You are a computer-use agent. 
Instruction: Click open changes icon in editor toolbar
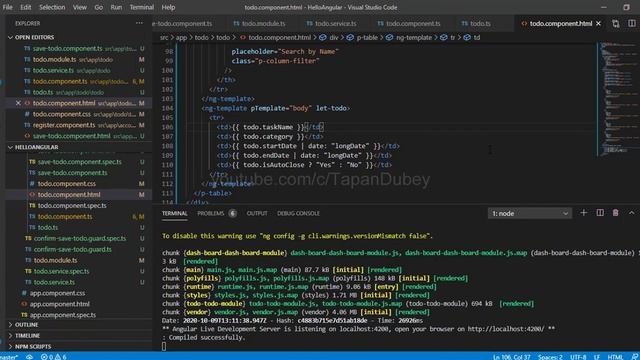[616, 24]
